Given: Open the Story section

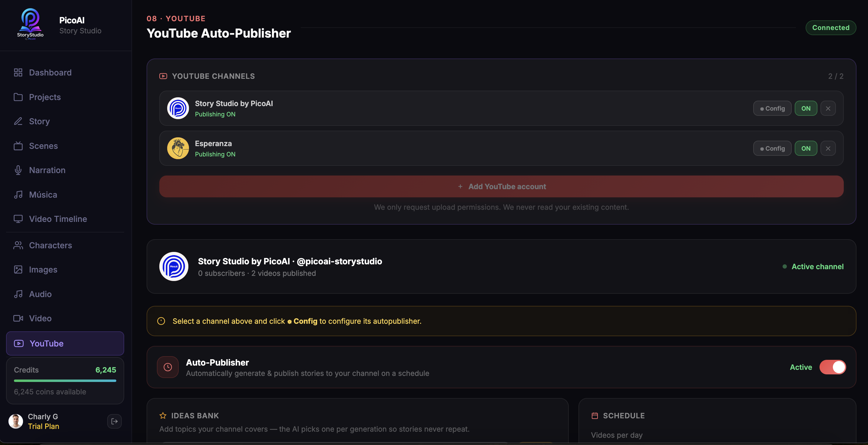Looking at the screenshot, I should [65, 122].
